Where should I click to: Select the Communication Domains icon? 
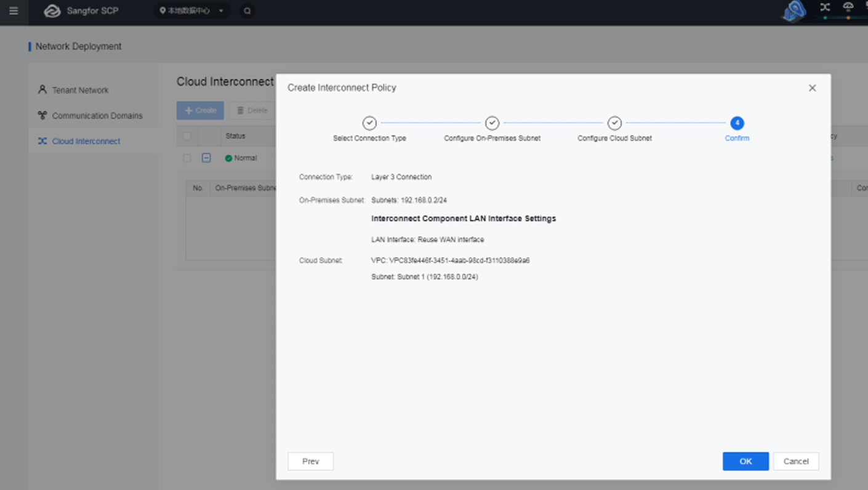click(42, 116)
